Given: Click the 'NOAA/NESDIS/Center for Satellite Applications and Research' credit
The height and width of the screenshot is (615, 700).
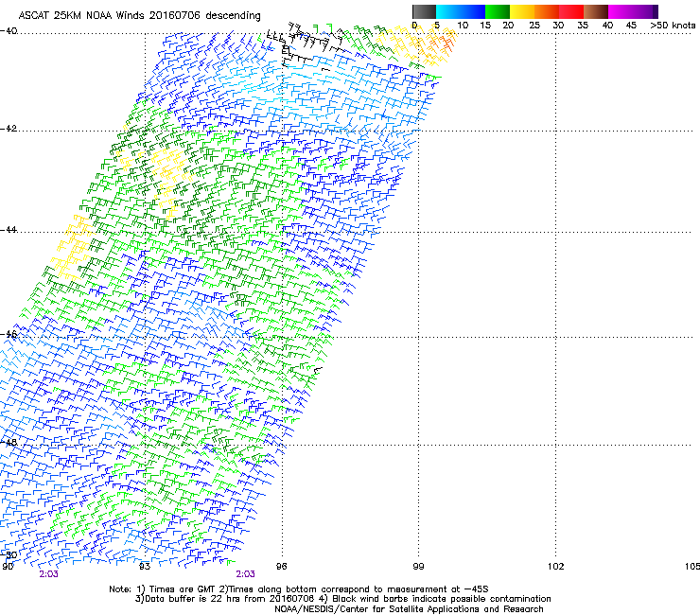Looking at the screenshot, I should pyautogui.click(x=409, y=609).
